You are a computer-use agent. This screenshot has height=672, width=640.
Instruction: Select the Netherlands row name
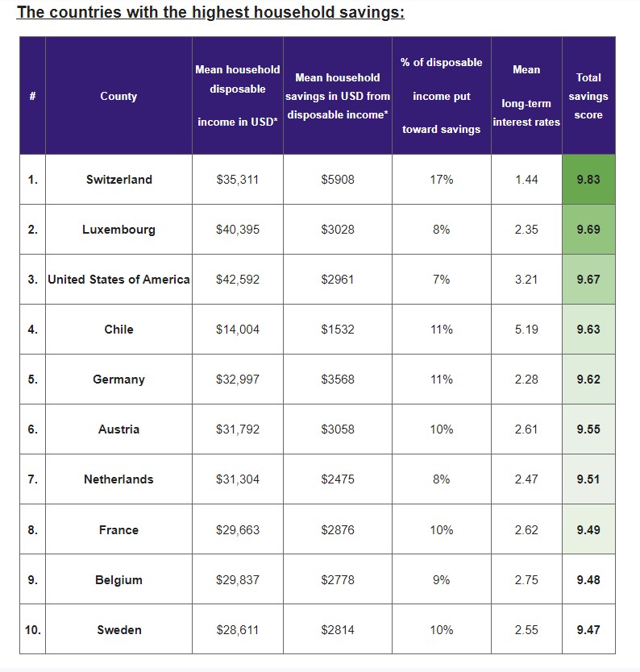(x=118, y=479)
